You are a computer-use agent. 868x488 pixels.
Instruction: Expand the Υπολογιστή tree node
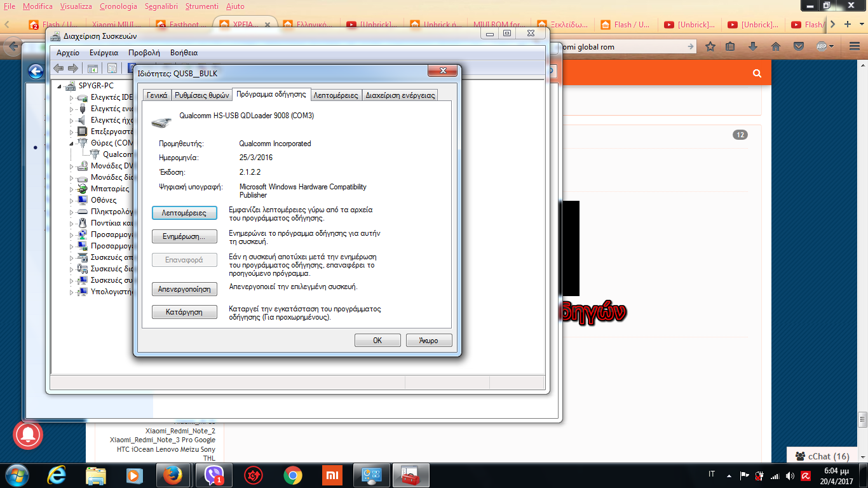72,292
